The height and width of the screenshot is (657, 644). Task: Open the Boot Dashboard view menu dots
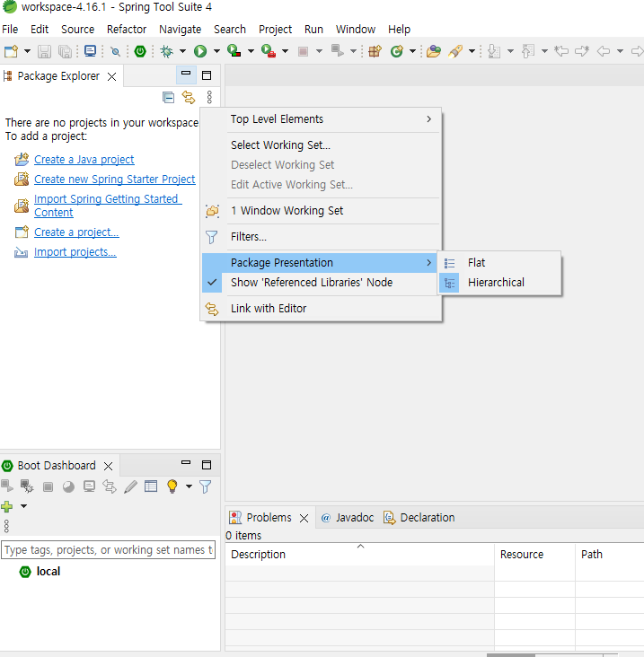coord(6,526)
